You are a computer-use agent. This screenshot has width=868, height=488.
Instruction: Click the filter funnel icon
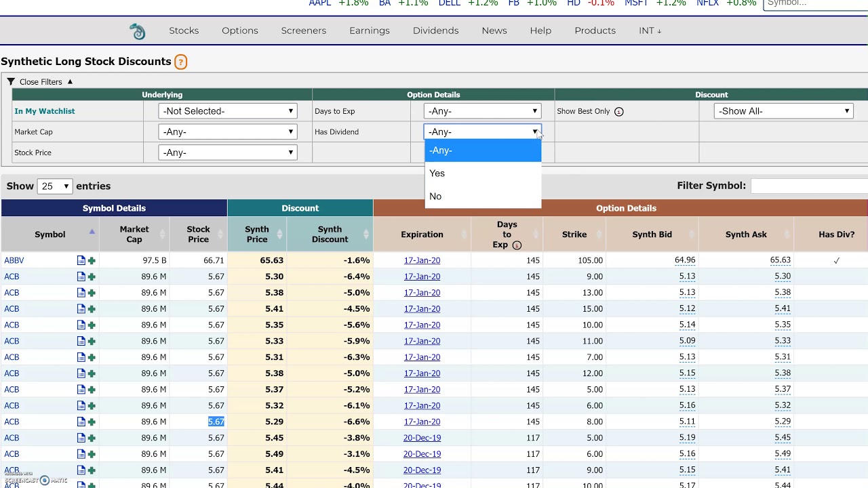(11, 81)
